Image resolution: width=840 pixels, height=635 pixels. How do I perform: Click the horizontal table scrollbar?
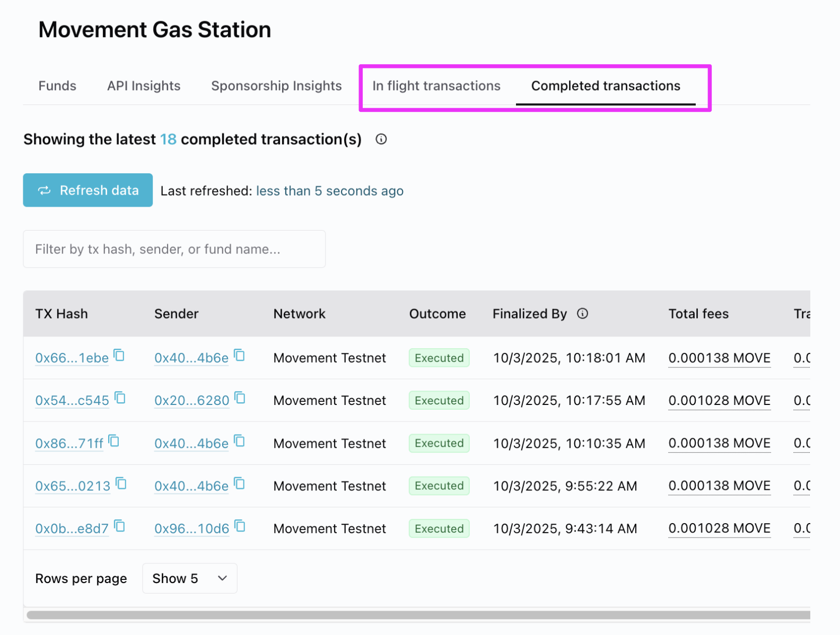coord(418,615)
